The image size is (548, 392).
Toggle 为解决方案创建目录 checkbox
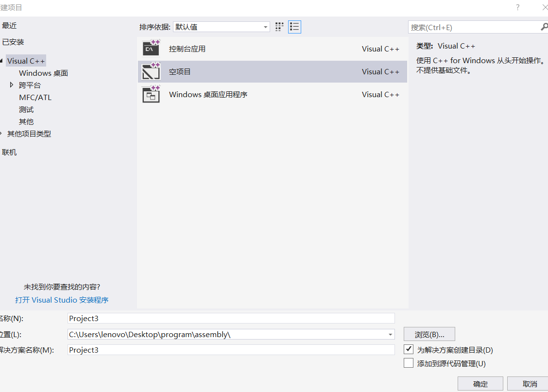(x=408, y=349)
